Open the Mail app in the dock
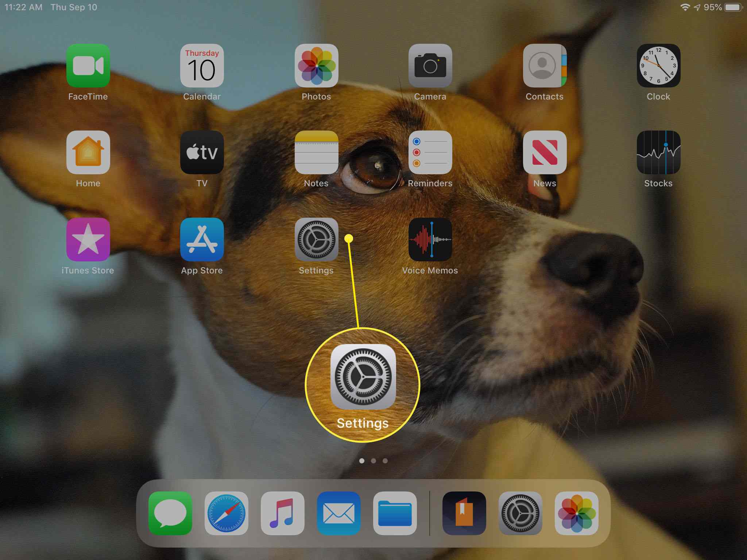The image size is (747, 560). click(339, 513)
